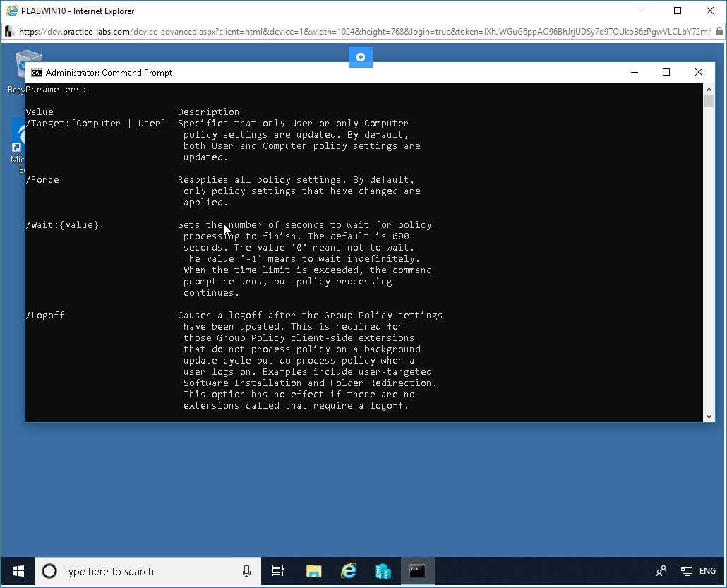Click the '/Force' parameter text

click(x=42, y=180)
